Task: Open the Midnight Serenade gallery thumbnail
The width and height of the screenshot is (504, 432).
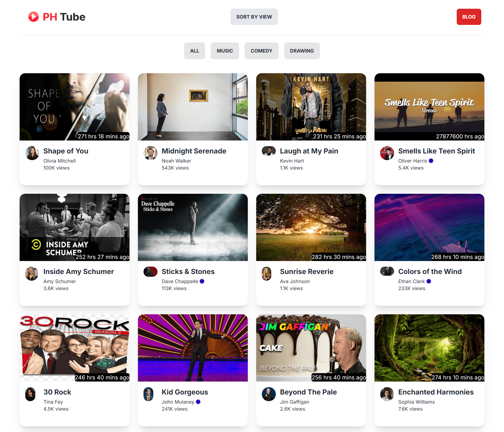Action: coord(193,107)
